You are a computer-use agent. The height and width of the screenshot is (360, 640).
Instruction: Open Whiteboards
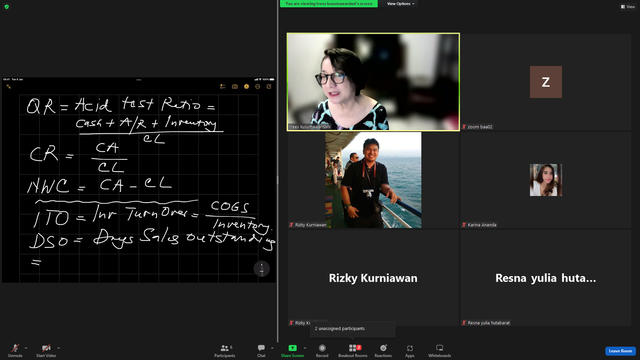[440, 350]
